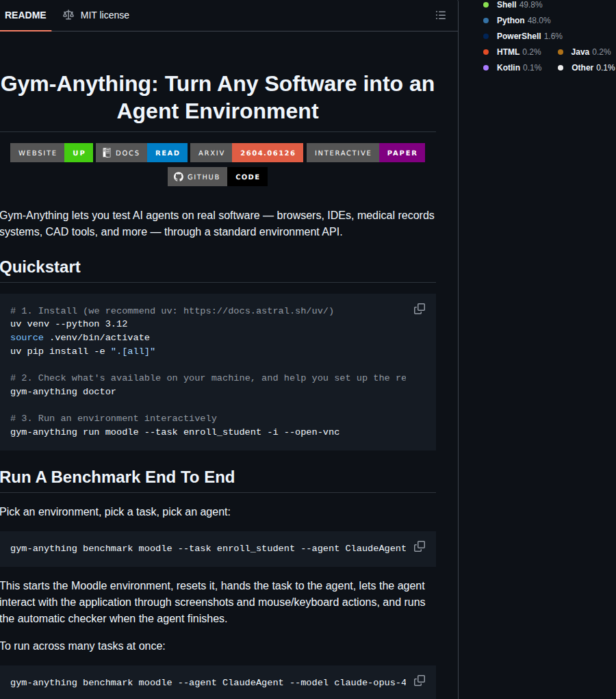This screenshot has height=699, width=616.
Task: Select Python 48.0% language entry
Action: coord(517,21)
